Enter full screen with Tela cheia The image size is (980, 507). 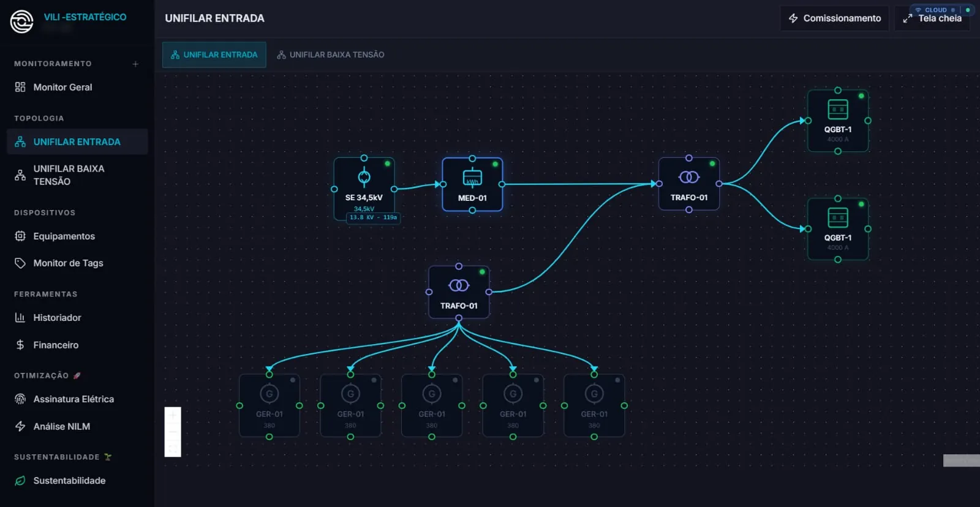[x=932, y=18]
